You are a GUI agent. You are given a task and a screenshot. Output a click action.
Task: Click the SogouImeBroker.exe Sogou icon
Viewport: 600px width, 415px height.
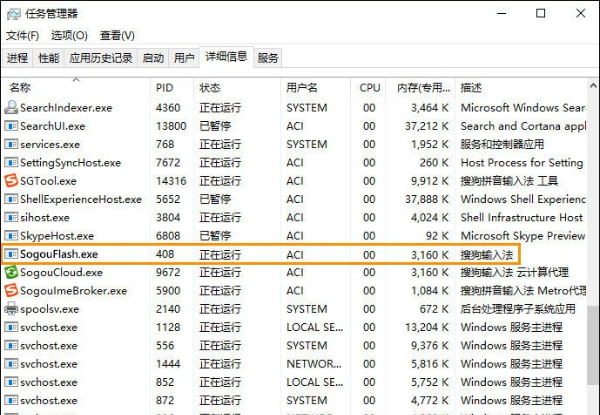[11, 290]
